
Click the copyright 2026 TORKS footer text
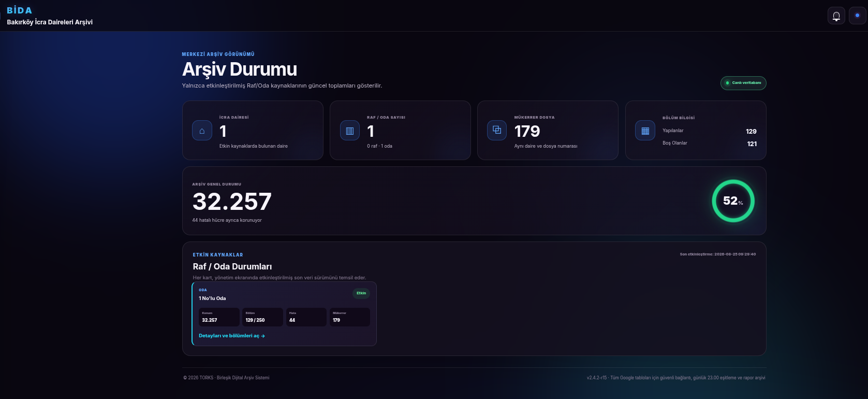pos(226,378)
